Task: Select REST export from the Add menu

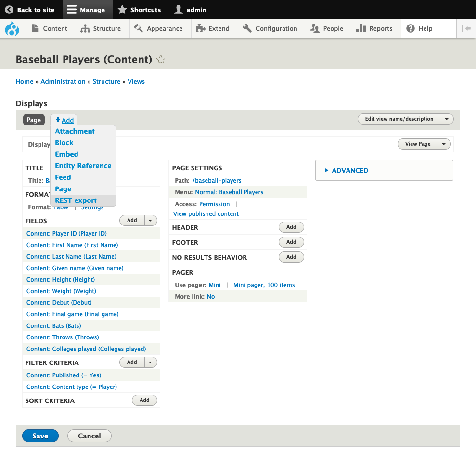Action: 76,200
